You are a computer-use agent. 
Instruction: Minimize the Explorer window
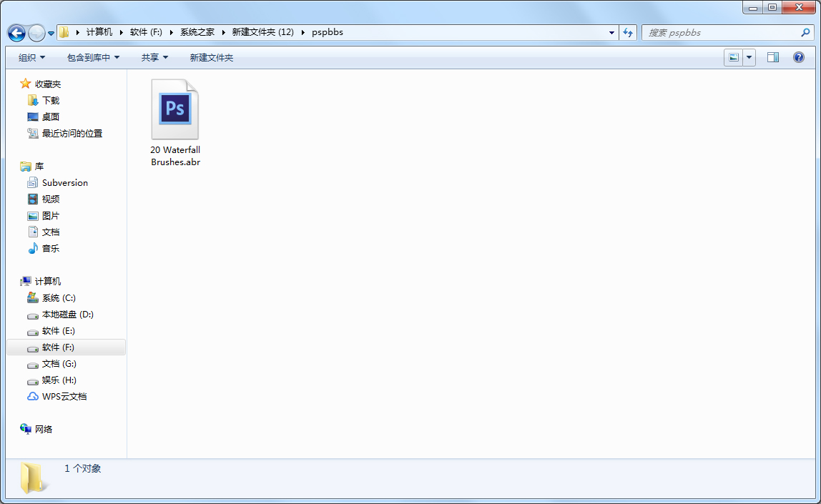pyautogui.click(x=753, y=7)
